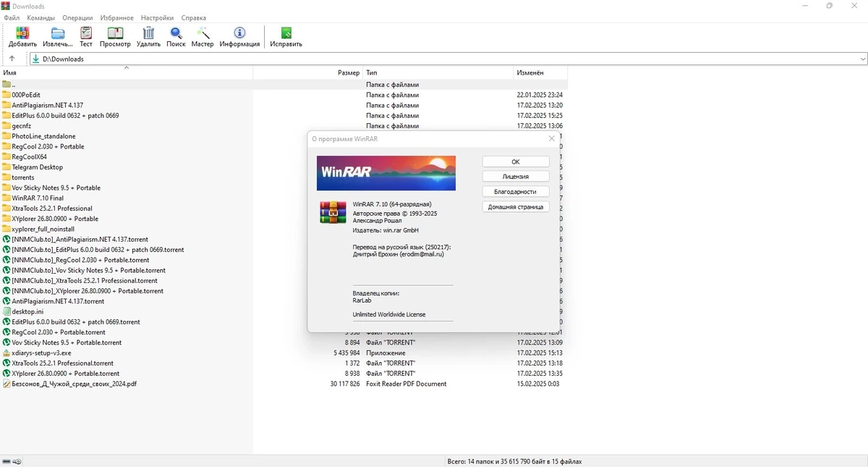This screenshot has width=868, height=467.
Task: Select the PhotoLine_standalone folder
Action: [43, 136]
